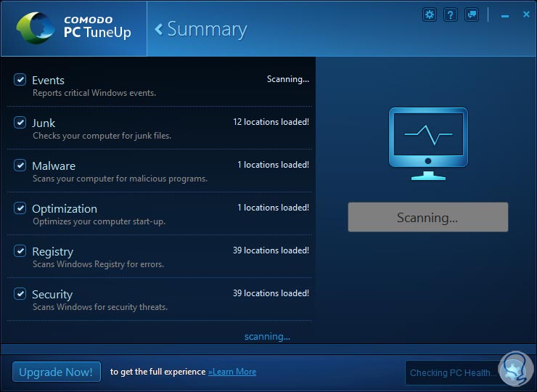Click the Comodo PC TuneUp logo

click(x=73, y=28)
